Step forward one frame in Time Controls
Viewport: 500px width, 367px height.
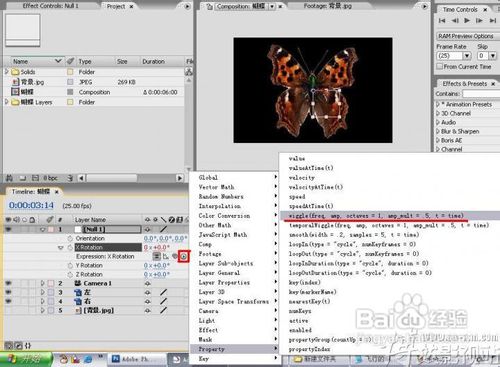479,21
